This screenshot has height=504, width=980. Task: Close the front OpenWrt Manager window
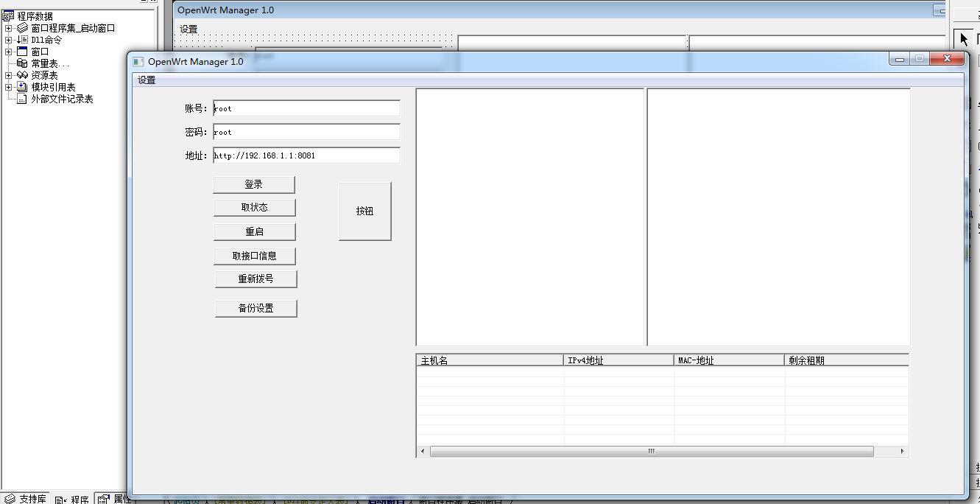point(946,59)
